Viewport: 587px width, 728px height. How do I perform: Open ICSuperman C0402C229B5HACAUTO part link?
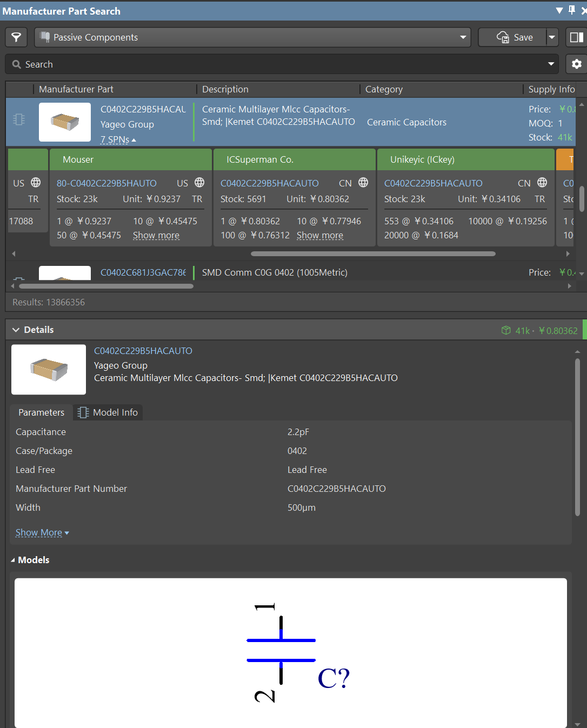click(x=270, y=183)
